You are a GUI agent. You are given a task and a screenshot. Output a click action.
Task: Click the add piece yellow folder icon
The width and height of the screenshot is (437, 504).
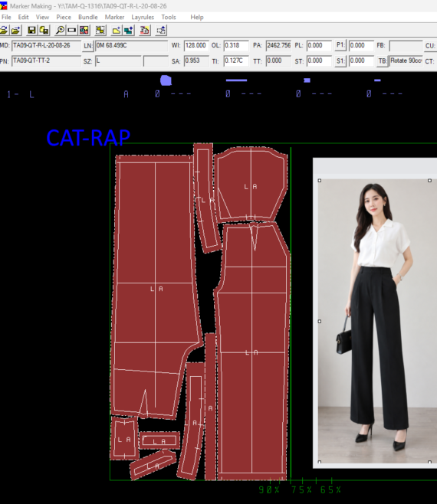tap(117, 30)
